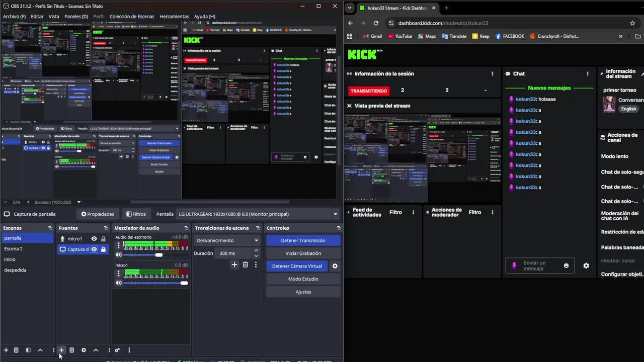Move the selected scene up in Escenas
Screen dimensions: 644x362
(40, 350)
